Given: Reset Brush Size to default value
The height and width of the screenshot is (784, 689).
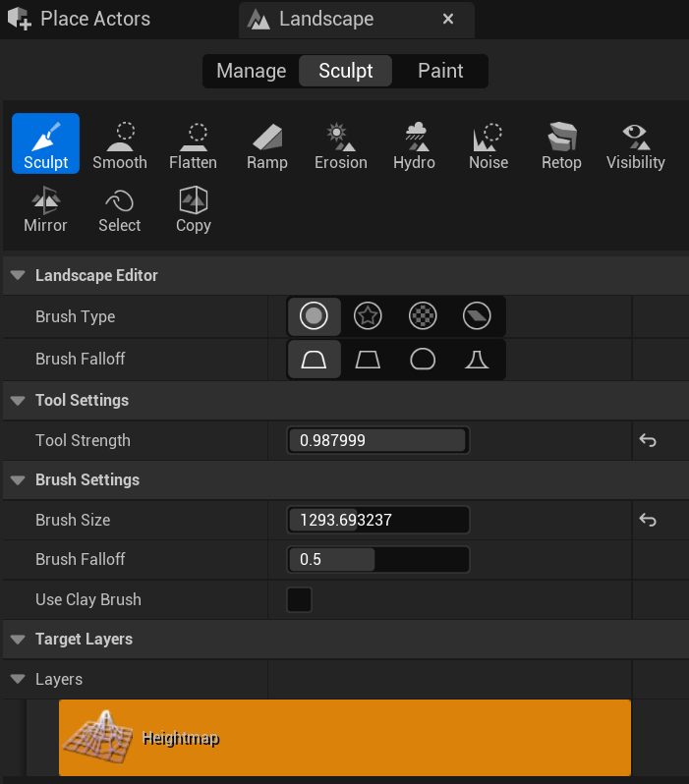Looking at the screenshot, I should pos(648,520).
